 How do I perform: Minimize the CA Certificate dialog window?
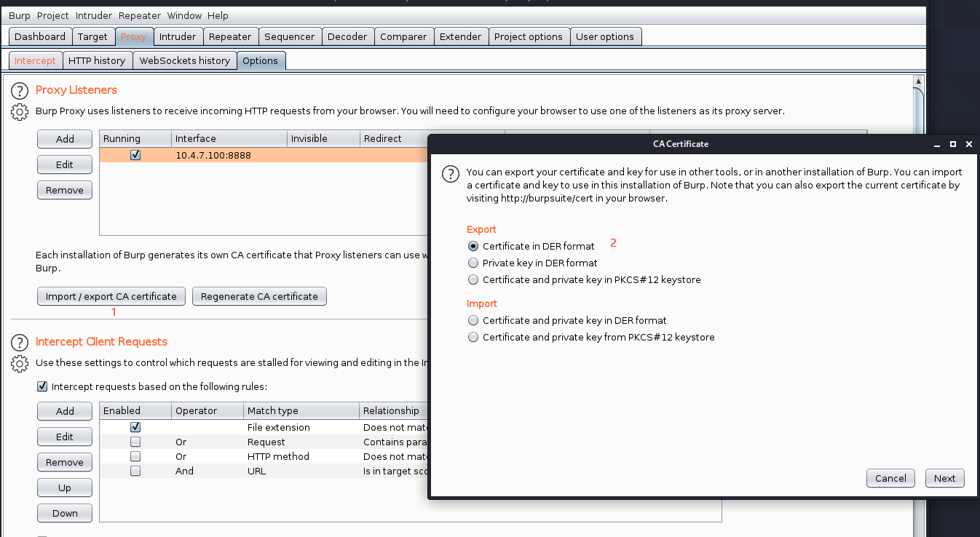tap(937, 144)
